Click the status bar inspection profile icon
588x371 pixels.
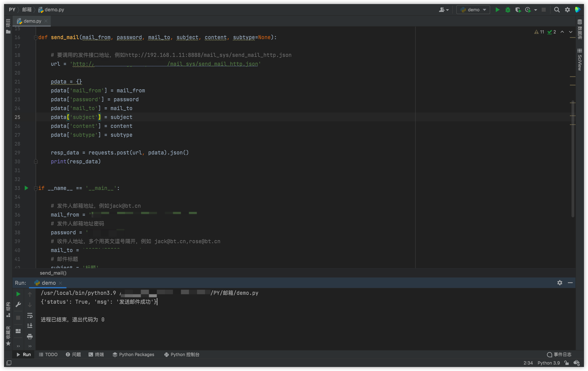coord(577,363)
